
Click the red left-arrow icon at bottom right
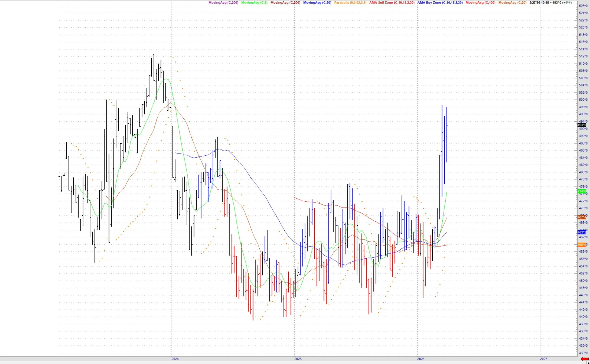585,359
